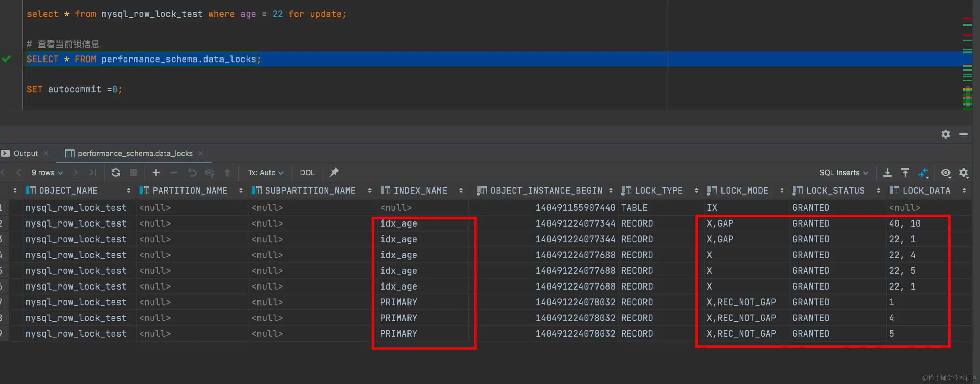Open the result grid settings gear
The height and width of the screenshot is (384, 980).
tap(963, 173)
